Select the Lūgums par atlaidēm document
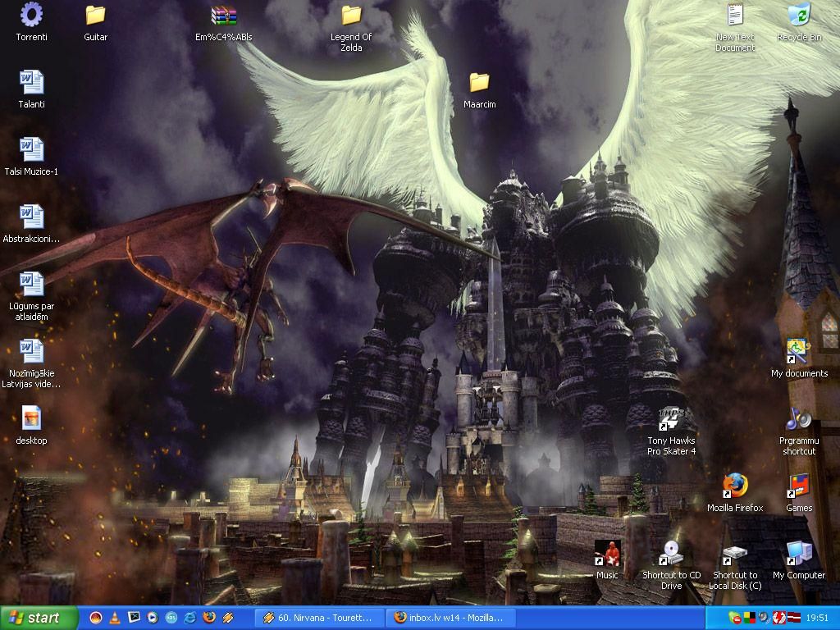 point(31,296)
